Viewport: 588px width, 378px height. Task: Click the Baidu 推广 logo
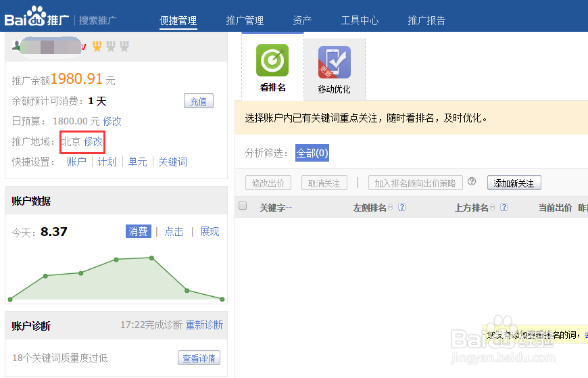point(36,17)
